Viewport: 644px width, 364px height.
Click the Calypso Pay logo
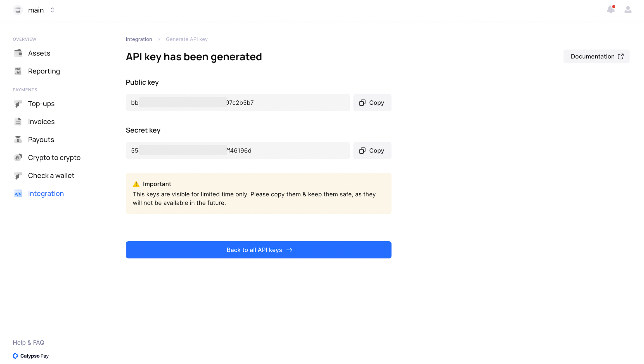pos(31,356)
